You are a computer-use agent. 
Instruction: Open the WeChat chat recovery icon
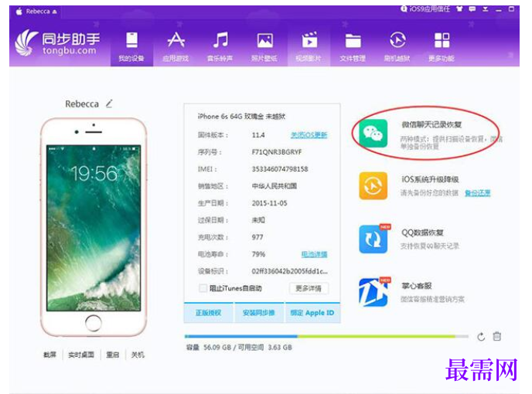pyautogui.click(x=373, y=133)
